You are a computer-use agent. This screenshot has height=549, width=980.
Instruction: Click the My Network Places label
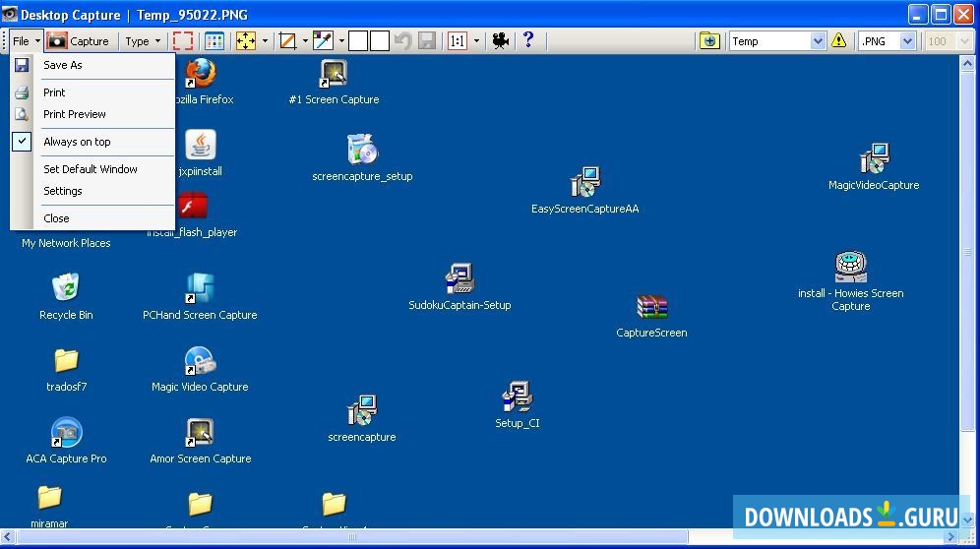66,243
